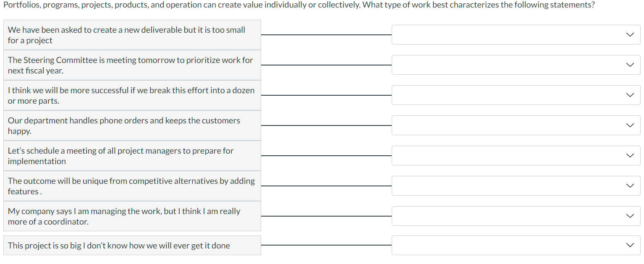The height and width of the screenshot is (264, 644).
Task: Click the chevron in the sixth answer box
Action: click(629, 186)
